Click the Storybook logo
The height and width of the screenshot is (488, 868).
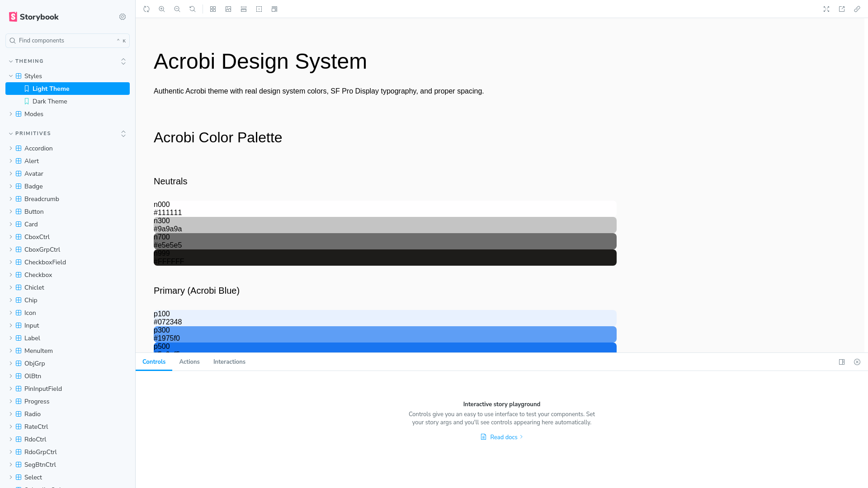(34, 17)
